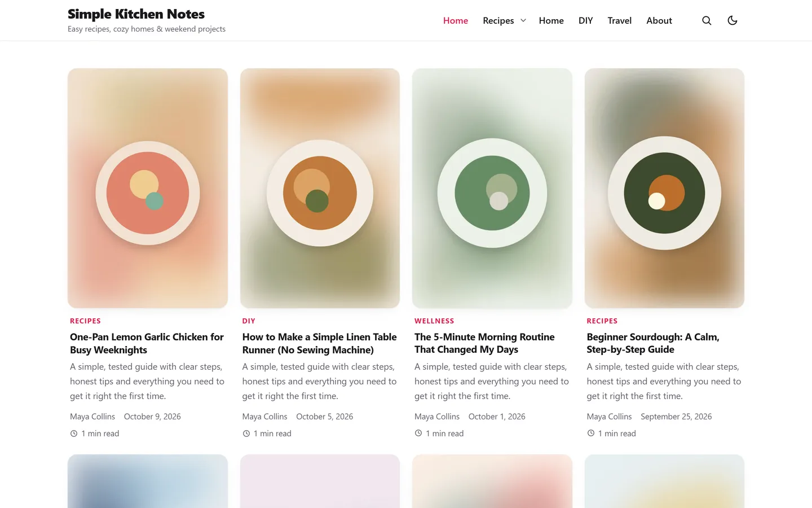Open the Travel navigation item

(619, 20)
